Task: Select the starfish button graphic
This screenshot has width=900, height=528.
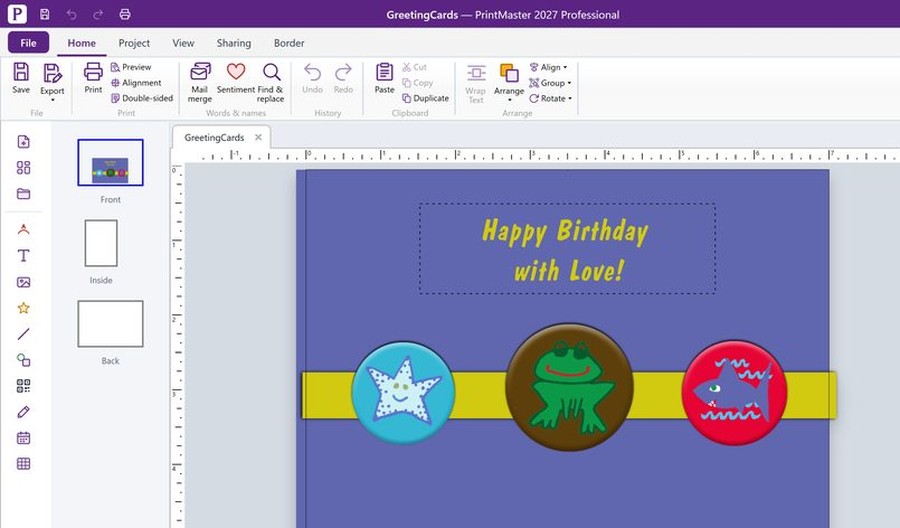Action: click(x=404, y=393)
